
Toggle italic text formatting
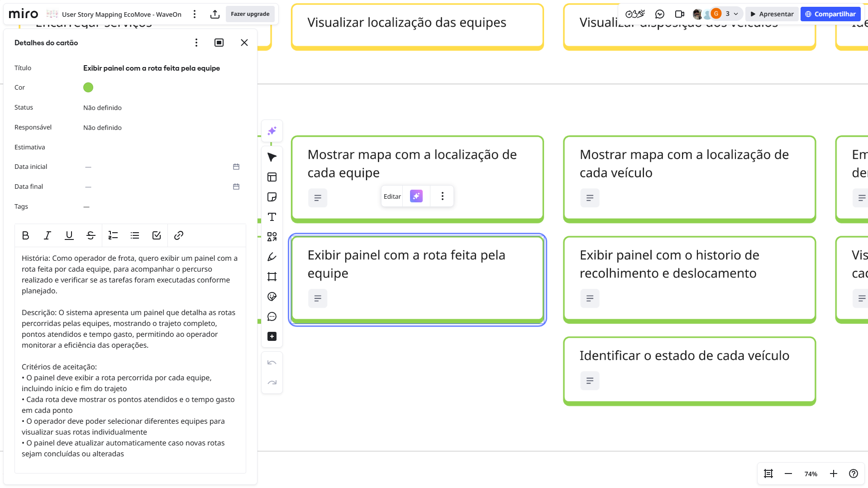(47, 235)
